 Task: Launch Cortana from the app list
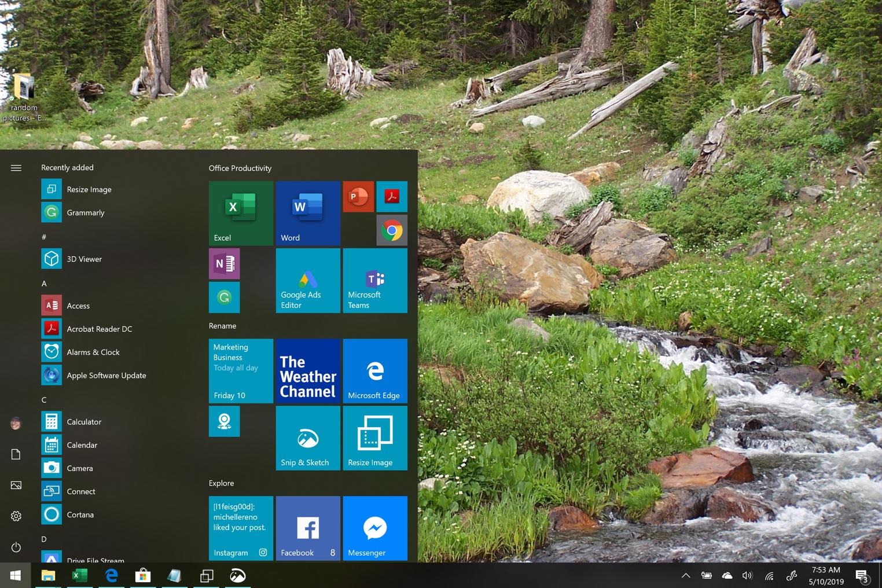[x=116, y=514]
